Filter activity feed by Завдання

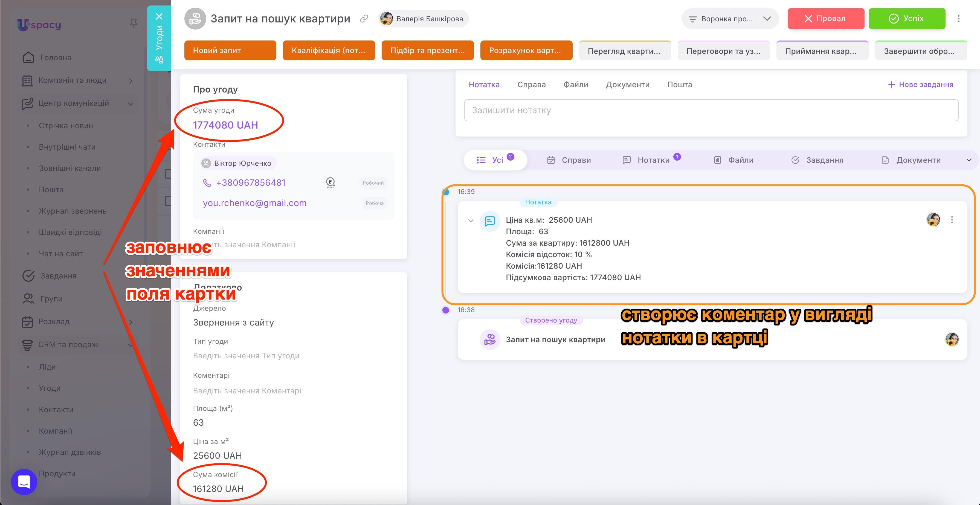click(817, 160)
